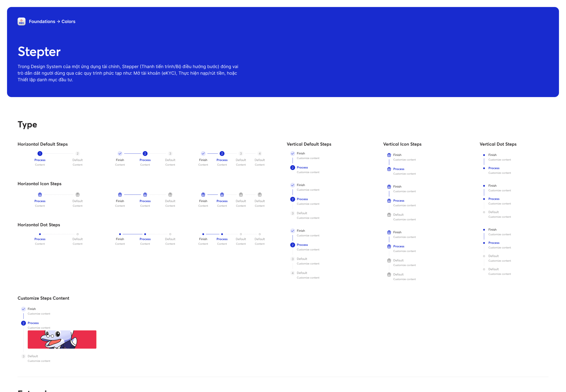The width and height of the screenshot is (566, 392).
Task: Click step 2 Process circle in two-step Vertical Default stepper
Action: (x=293, y=167)
